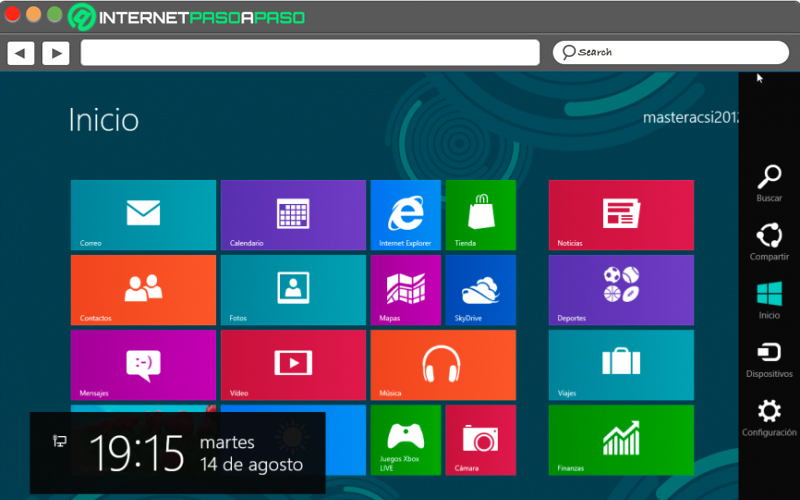
Task: Click the Buscar search charm
Action: point(769,183)
